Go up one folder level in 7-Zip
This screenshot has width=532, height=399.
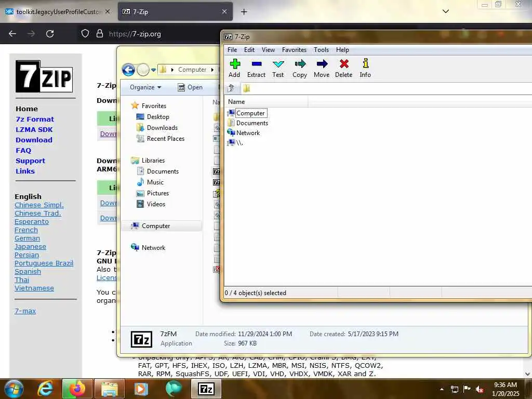pyautogui.click(x=231, y=88)
